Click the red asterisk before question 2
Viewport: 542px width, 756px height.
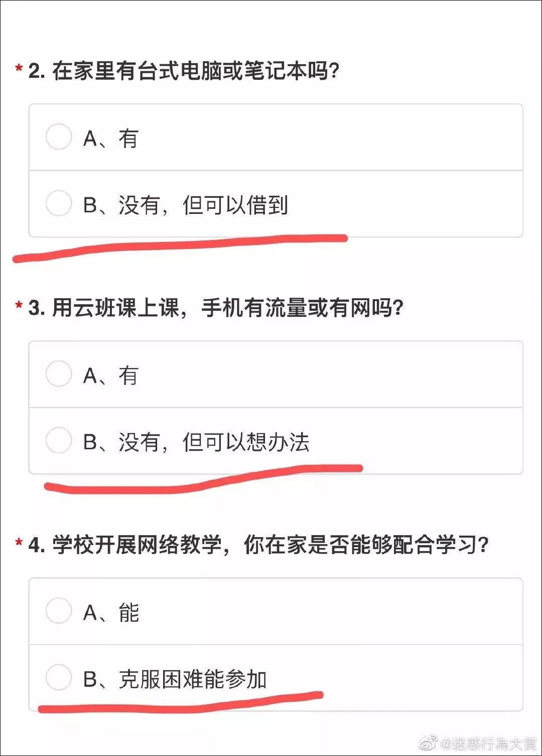click(19, 68)
